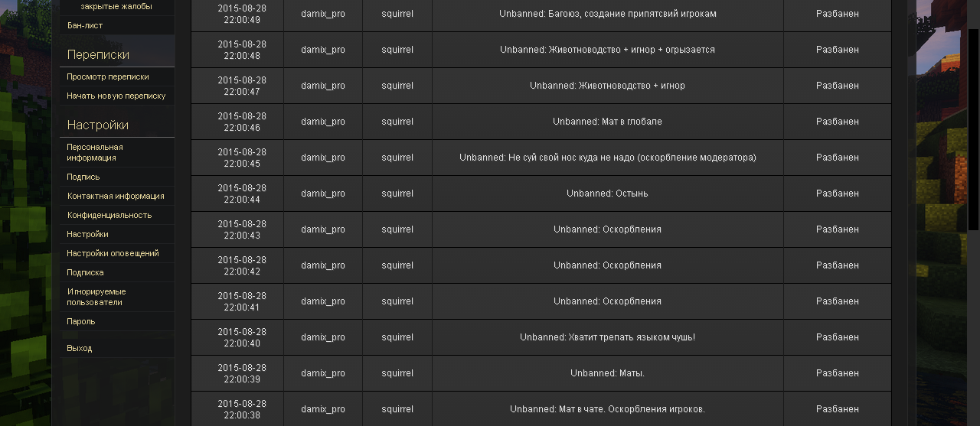Click the Переписки section heading
The height and width of the screenshot is (426, 980).
(98, 54)
